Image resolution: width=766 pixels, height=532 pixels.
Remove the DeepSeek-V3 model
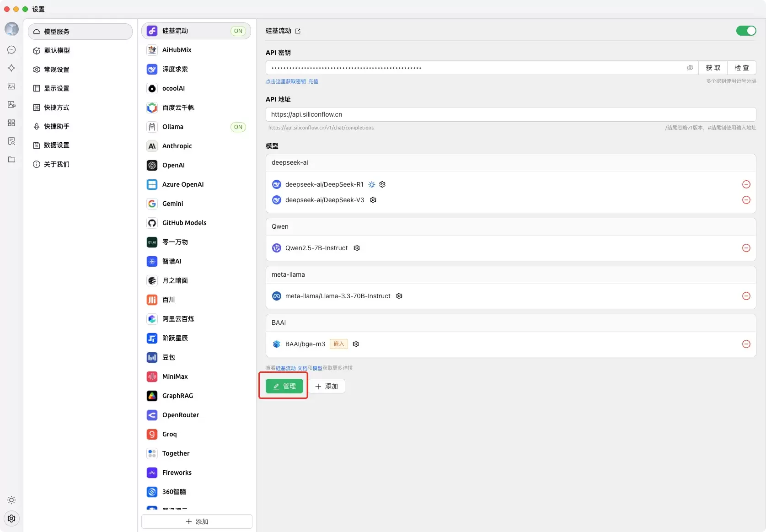pyautogui.click(x=746, y=200)
